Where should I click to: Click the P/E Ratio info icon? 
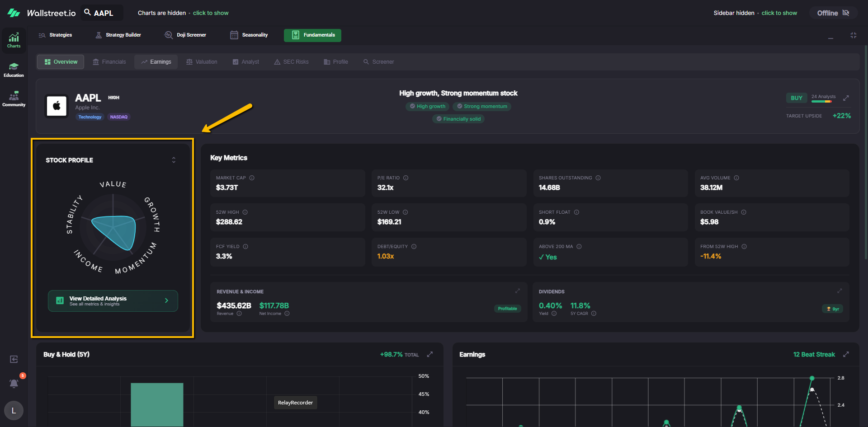coord(406,178)
